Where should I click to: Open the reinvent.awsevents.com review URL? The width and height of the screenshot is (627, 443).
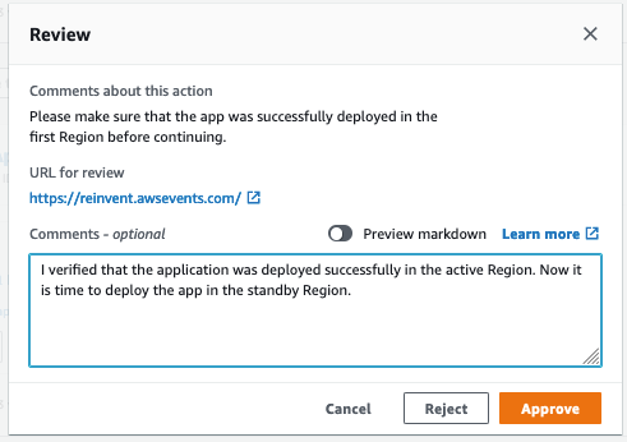135,198
